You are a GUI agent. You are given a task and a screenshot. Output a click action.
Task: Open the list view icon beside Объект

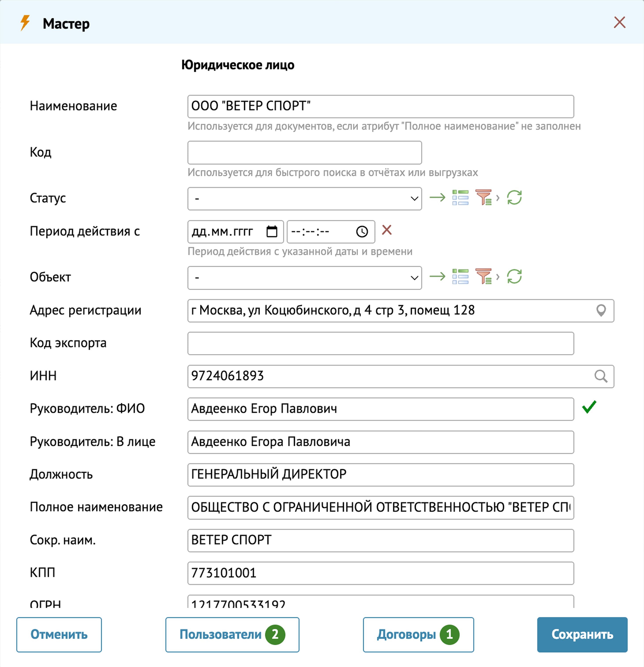coord(460,277)
